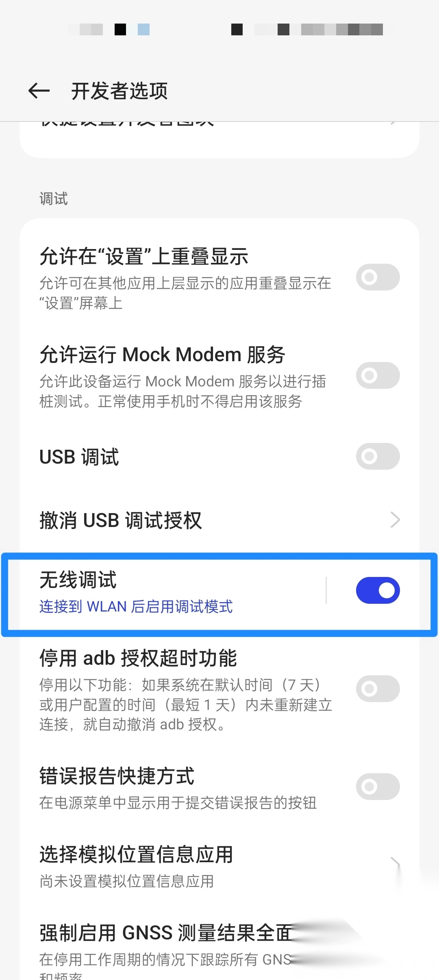Viewport: 439px width, 980px height.
Task: Toggle 停用 adb 授权超时功能 switch
Action: coord(378,689)
